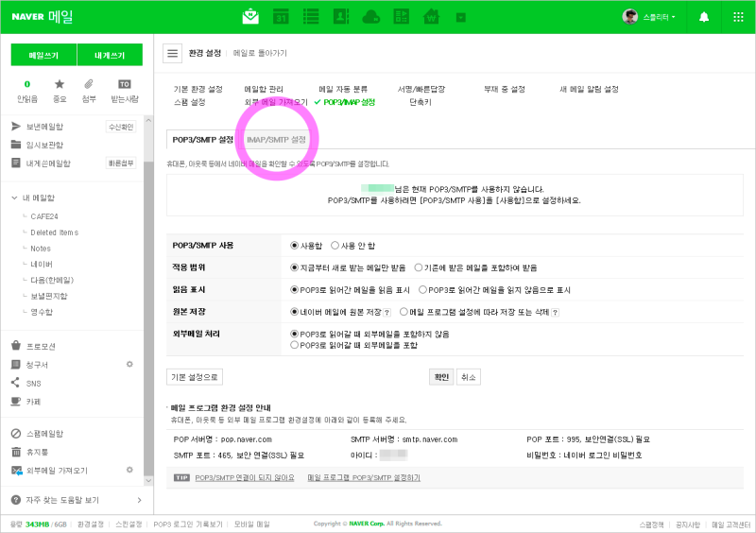Select 지금부터 새로 받는 메일만 받음
Screen dimensions: 756x533
click(x=294, y=267)
